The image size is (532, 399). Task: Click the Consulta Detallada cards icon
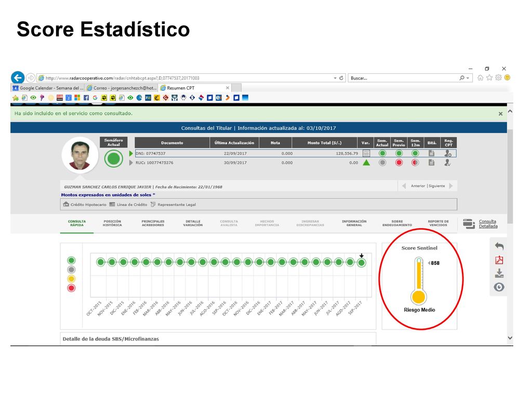tap(469, 224)
